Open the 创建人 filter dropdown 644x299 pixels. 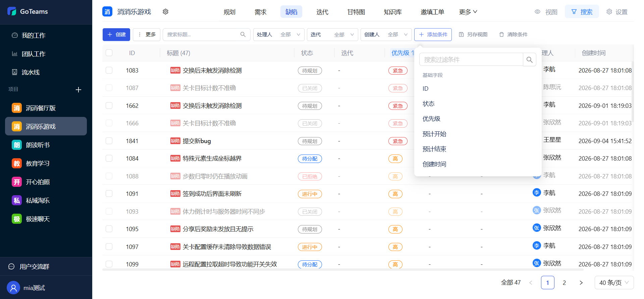click(386, 35)
